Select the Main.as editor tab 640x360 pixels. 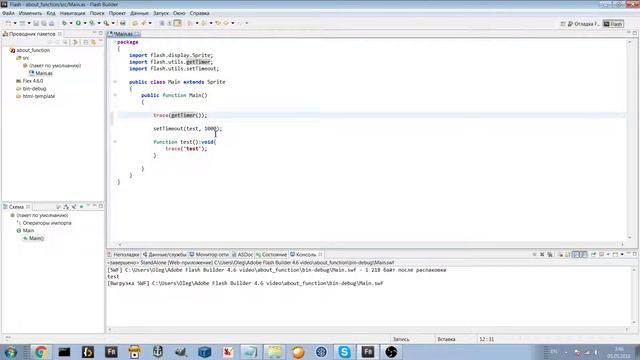(123, 33)
